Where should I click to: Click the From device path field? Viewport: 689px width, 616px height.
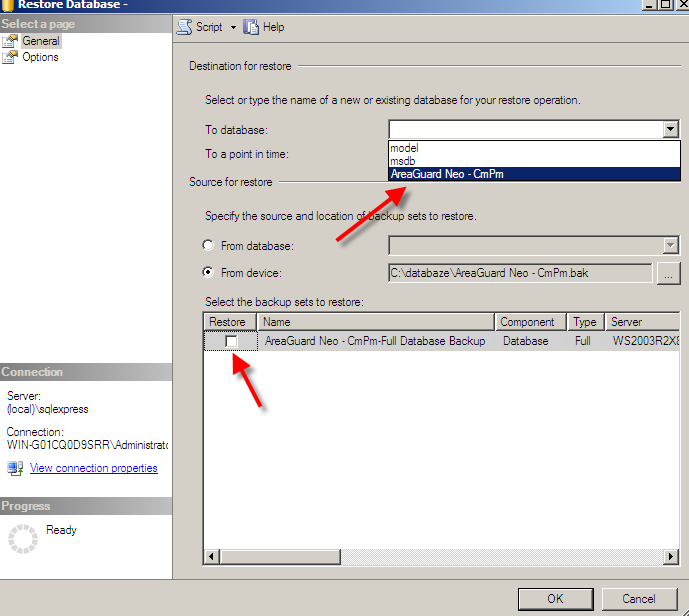520,273
